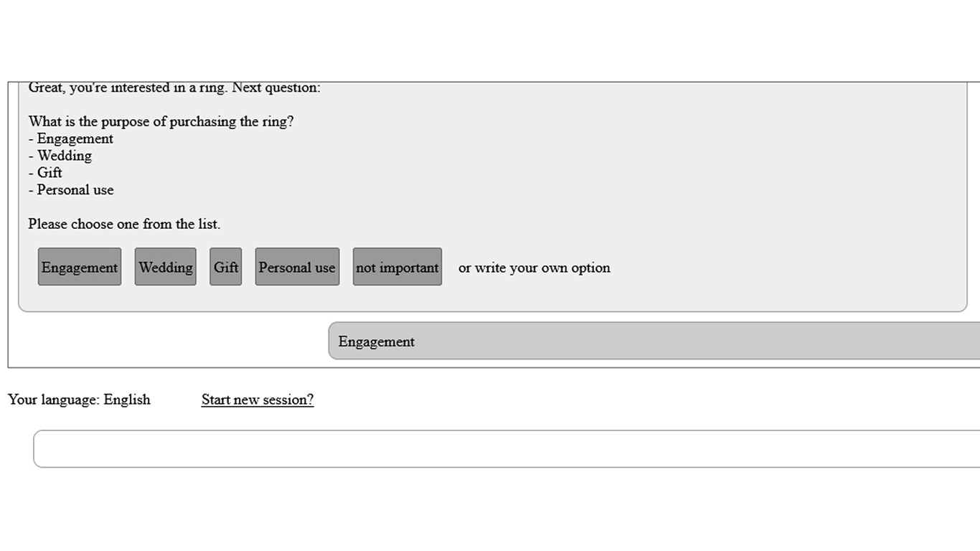Image resolution: width=980 pixels, height=551 pixels.
Task: Choose the Personal use button
Action: [297, 267]
